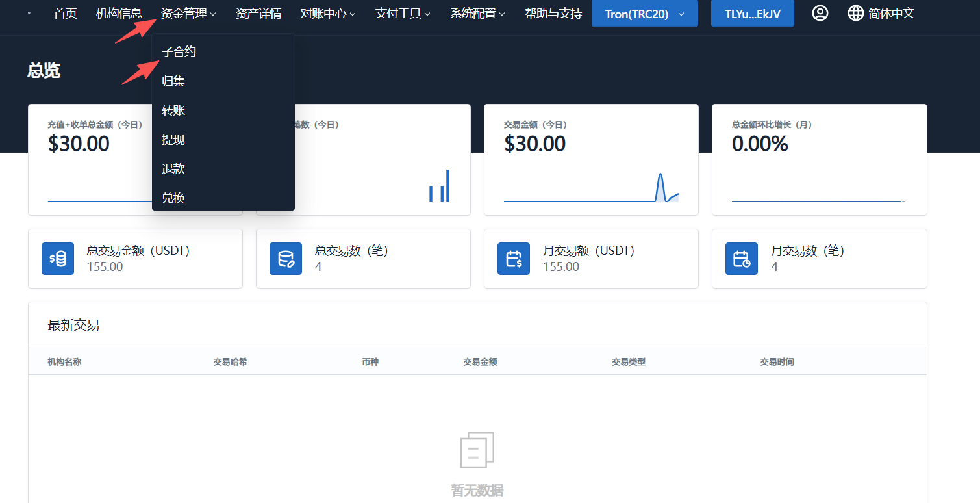Click the 充值+收单总金额 $30.00 value
980x503 pixels.
point(79,144)
